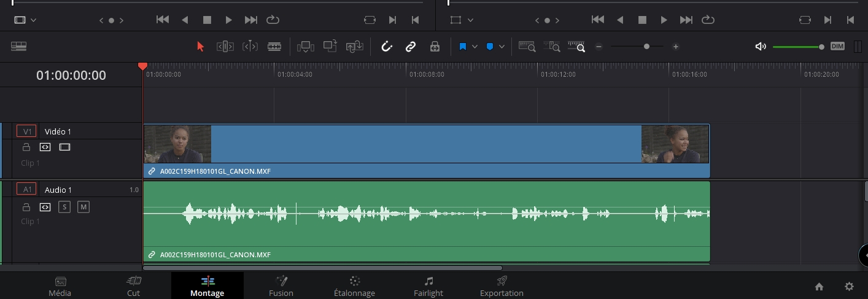This screenshot has height=299, width=868.
Task: Switch to the Fusion page tab
Action: click(x=281, y=286)
